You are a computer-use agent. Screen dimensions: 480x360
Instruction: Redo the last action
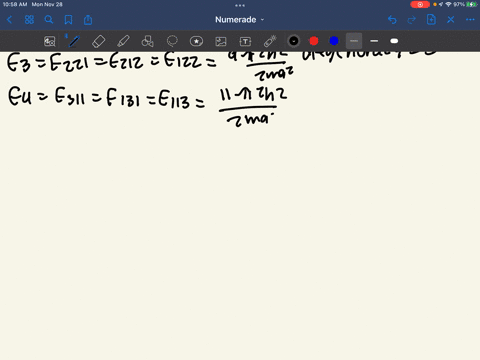[x=412, y=20]
